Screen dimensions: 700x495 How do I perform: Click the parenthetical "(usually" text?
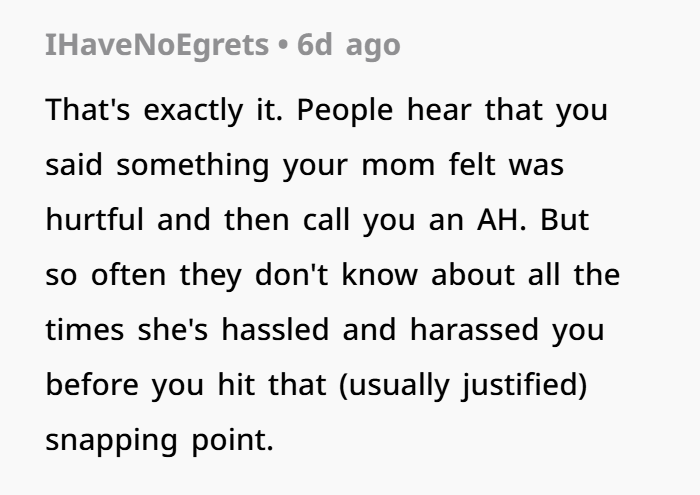coord(394,386)
